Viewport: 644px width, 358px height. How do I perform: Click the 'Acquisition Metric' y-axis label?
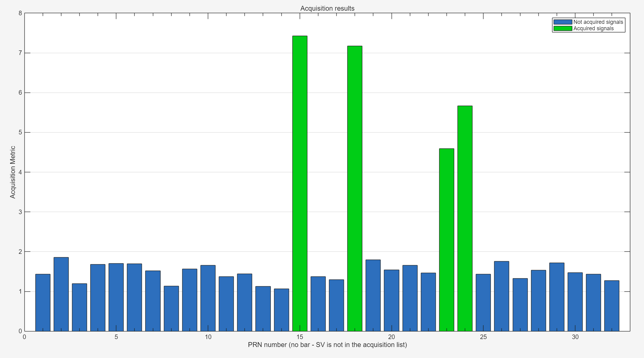click(x=13, y=172)
